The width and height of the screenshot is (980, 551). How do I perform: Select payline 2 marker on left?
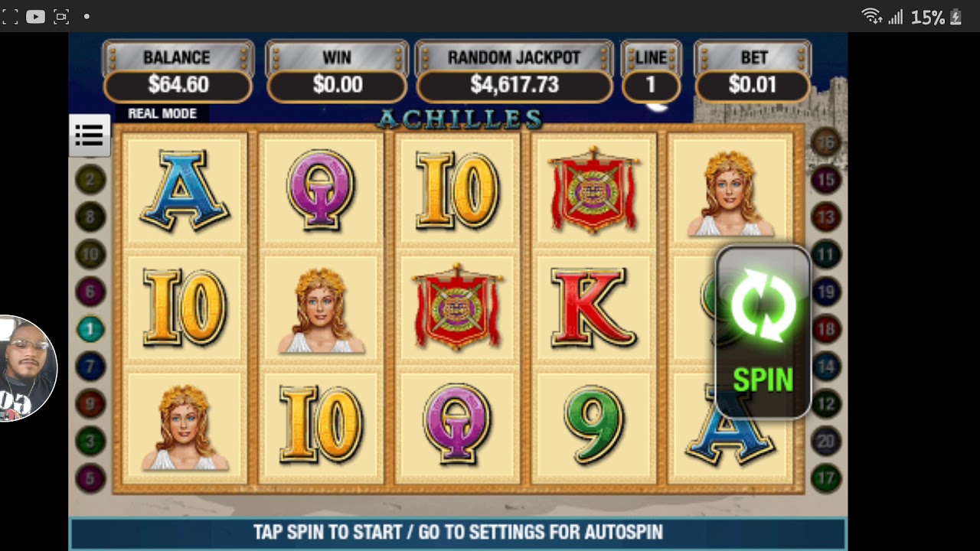click(x=90, y=180)
